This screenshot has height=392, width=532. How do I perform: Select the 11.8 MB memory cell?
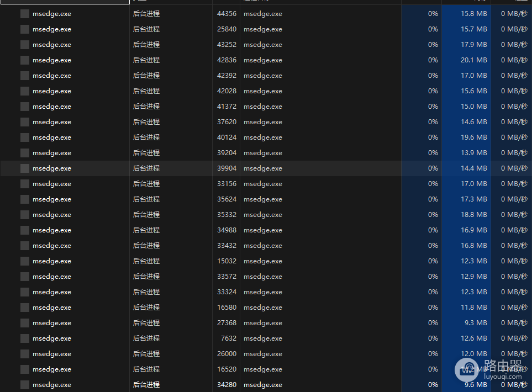pos(473,308)
